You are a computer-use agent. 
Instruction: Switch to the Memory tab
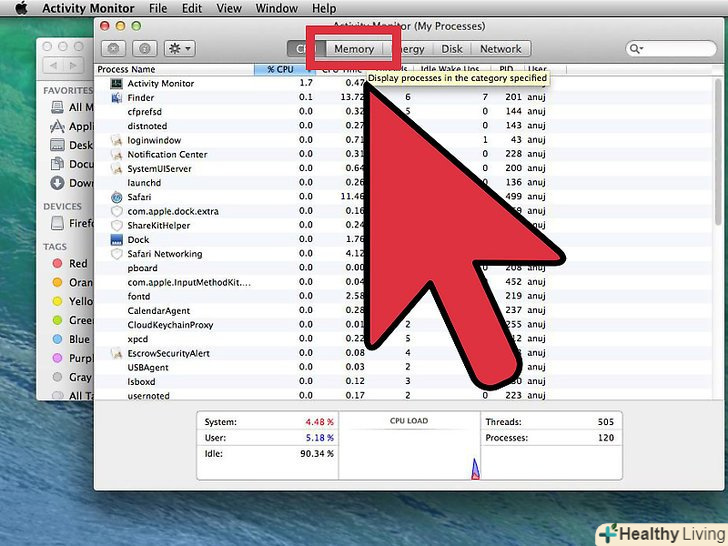[354, 49]
